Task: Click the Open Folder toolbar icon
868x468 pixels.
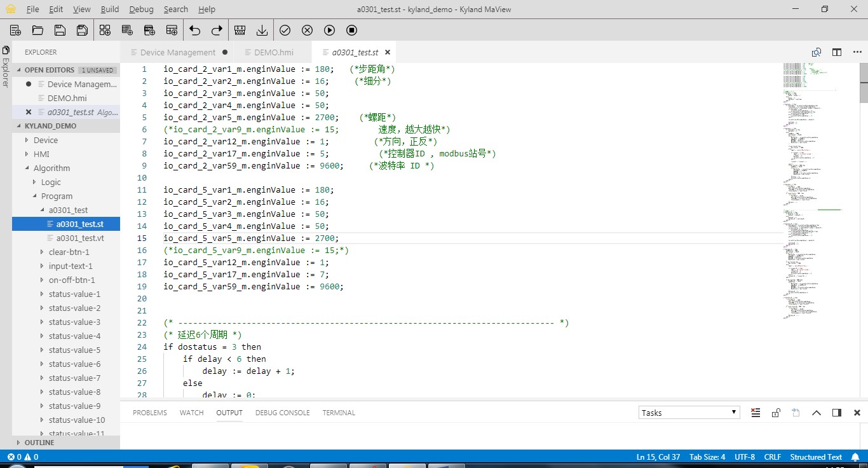Action: tap(37, 30)
